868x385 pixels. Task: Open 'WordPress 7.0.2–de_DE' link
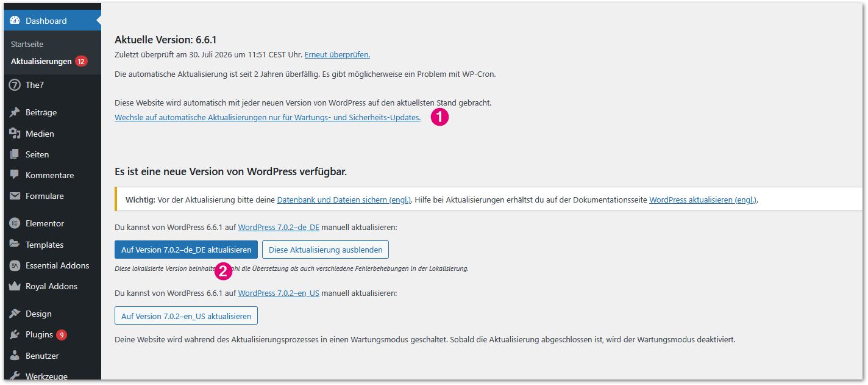(279, 227)
